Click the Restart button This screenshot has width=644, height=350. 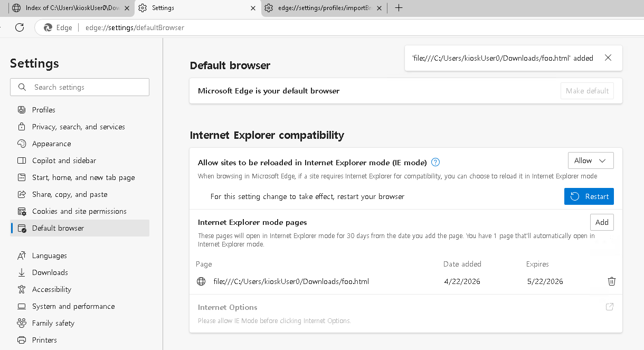click(x=589, y=196)
